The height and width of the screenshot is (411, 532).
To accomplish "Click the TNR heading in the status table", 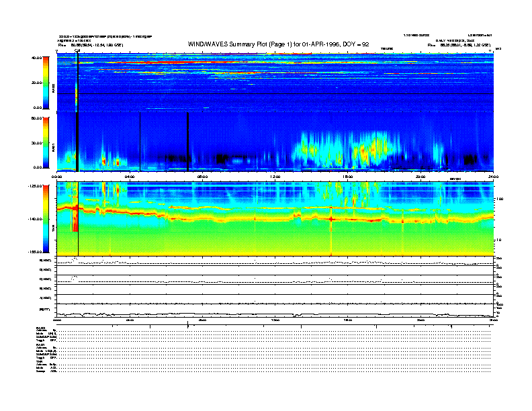I will pos(39,361).
